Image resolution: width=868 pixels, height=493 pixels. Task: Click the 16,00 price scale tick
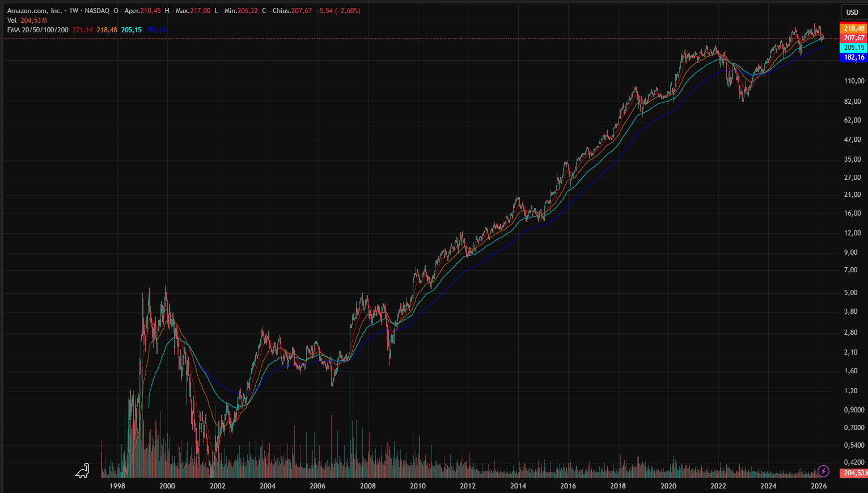(853, 213)
